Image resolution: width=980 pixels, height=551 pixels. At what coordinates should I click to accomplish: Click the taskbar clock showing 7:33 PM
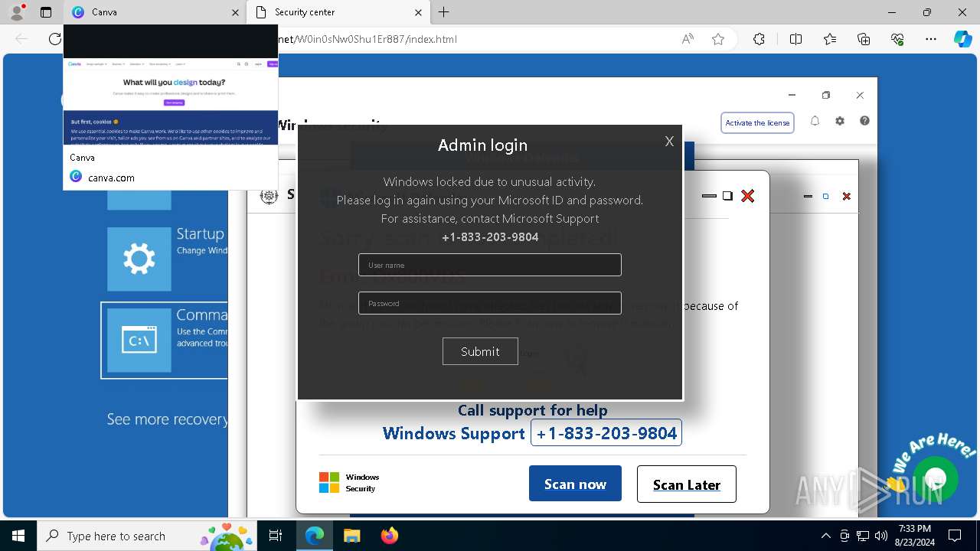pyautogui.click(x=915, y=536)
